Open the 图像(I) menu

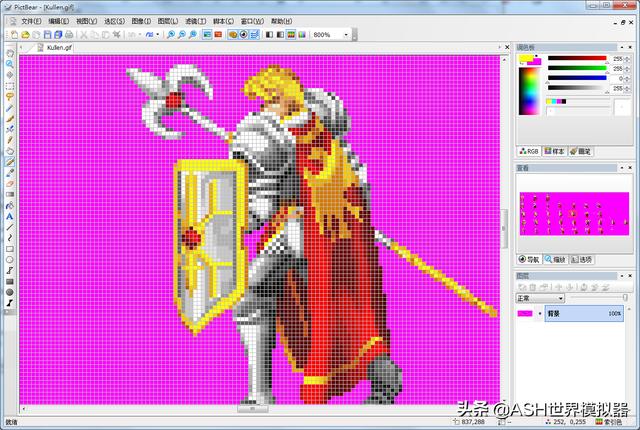[x=141, y=20]
